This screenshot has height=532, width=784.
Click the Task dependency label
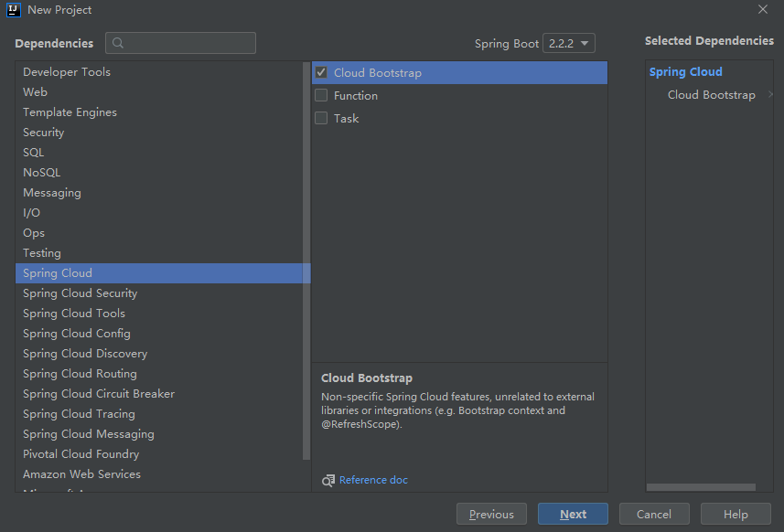point(346,119)
